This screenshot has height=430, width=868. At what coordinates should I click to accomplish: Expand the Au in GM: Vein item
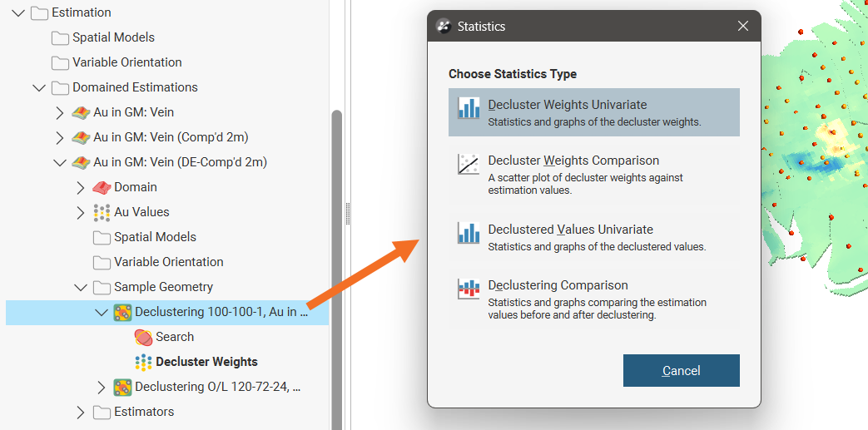(59, 112)
